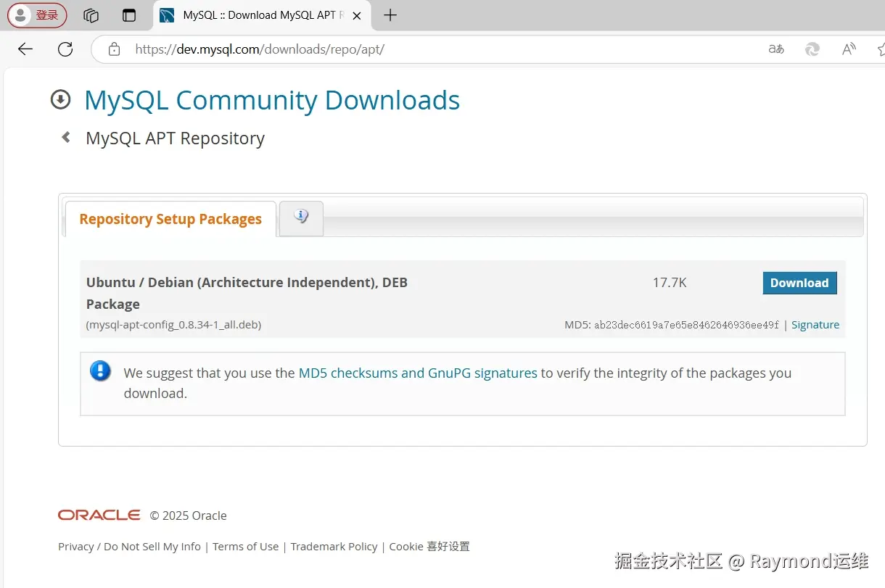View site information lock icon
Screen dimensions: 885x588
pyautogui.click(x=114, y=49)
